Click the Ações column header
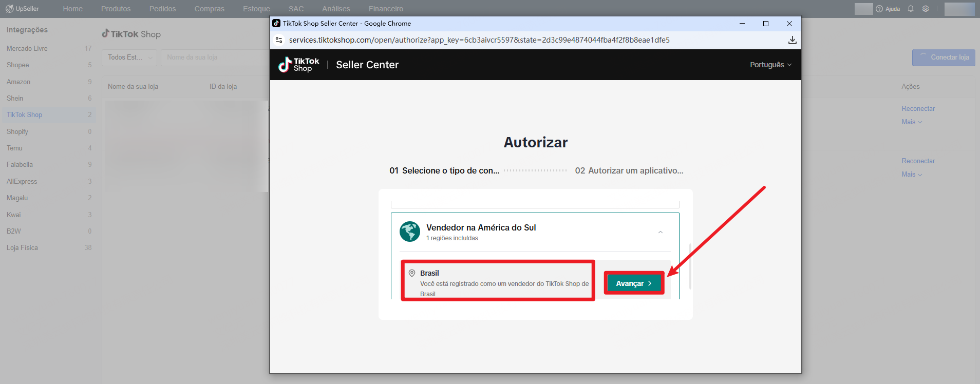This screenshot has width=980, height=384. (911, 87)
